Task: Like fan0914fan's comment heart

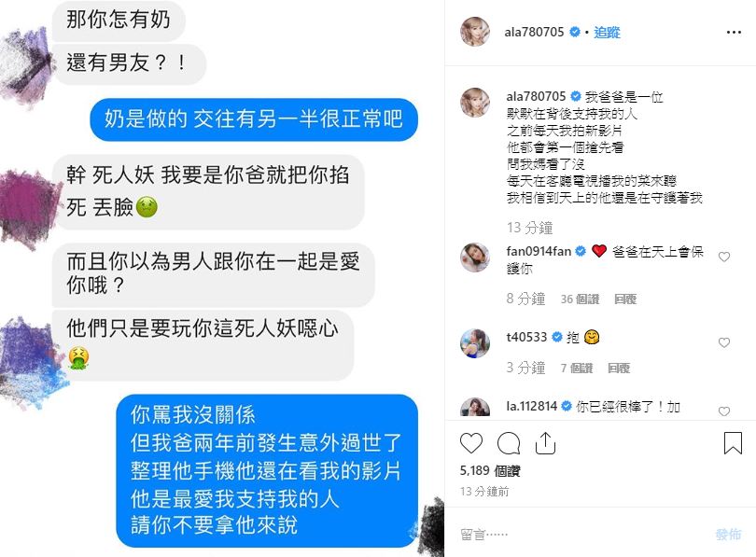Action: click(723, 257)
